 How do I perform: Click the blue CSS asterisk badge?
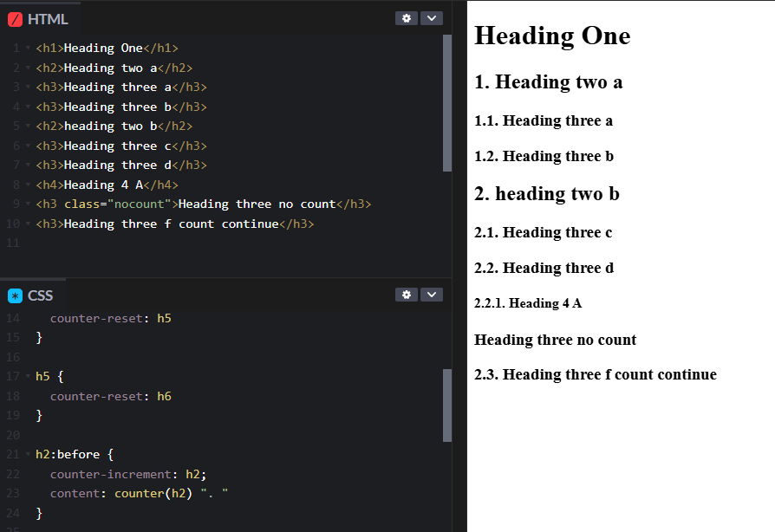tap(14, 295)
